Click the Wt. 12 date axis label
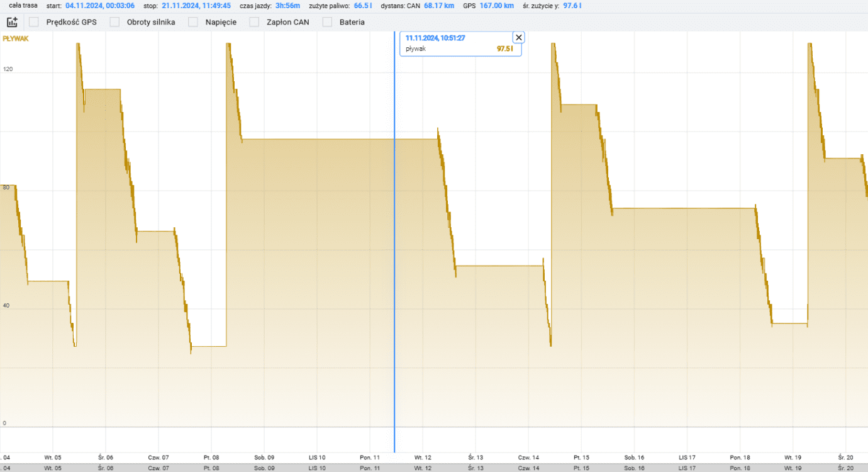This screenshot has width=868, height=472. (x=423, y=458)
